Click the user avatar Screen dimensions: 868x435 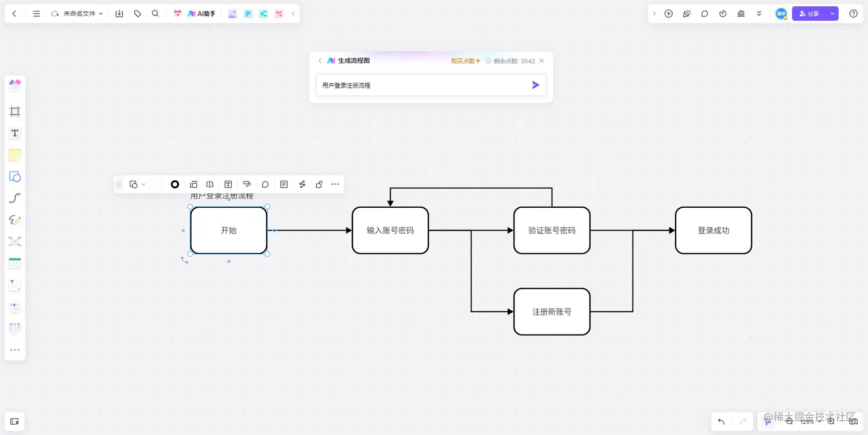[781, 14]
